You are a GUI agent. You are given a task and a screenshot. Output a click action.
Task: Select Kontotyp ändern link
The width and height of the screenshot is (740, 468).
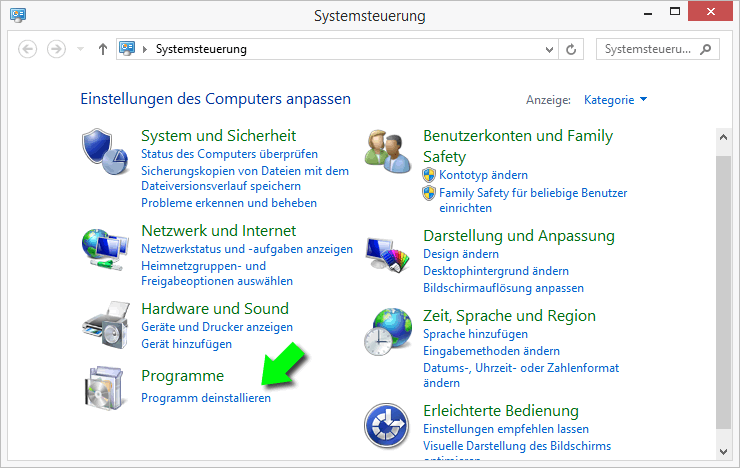coord(483,175)
